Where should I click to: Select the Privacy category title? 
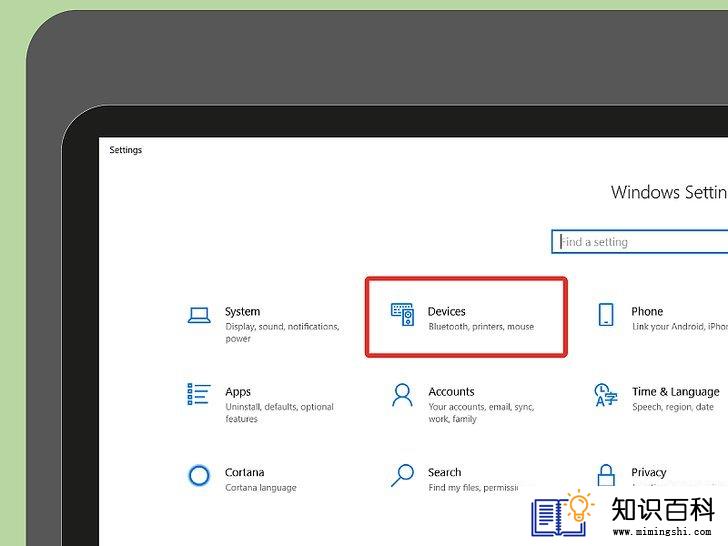coord(649,473)
